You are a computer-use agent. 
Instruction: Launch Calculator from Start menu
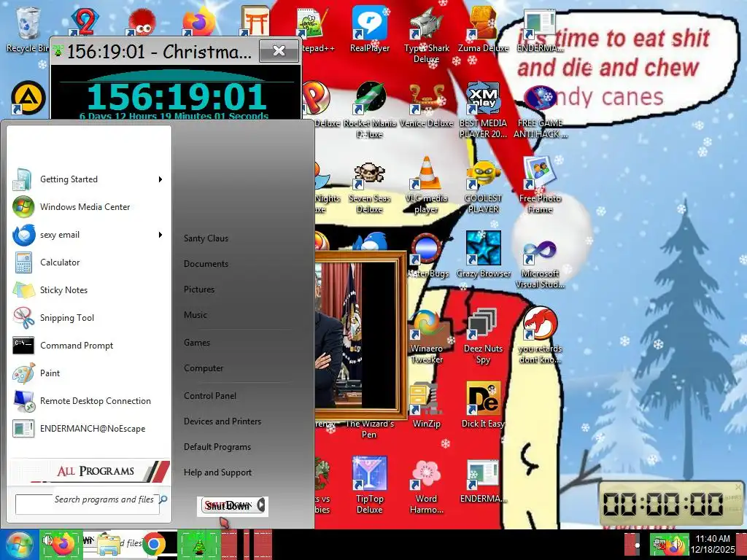tap(88, 262)
